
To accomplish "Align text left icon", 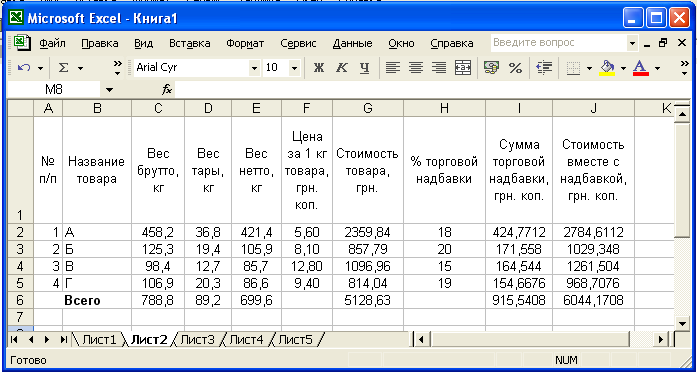I will [393, 68].
